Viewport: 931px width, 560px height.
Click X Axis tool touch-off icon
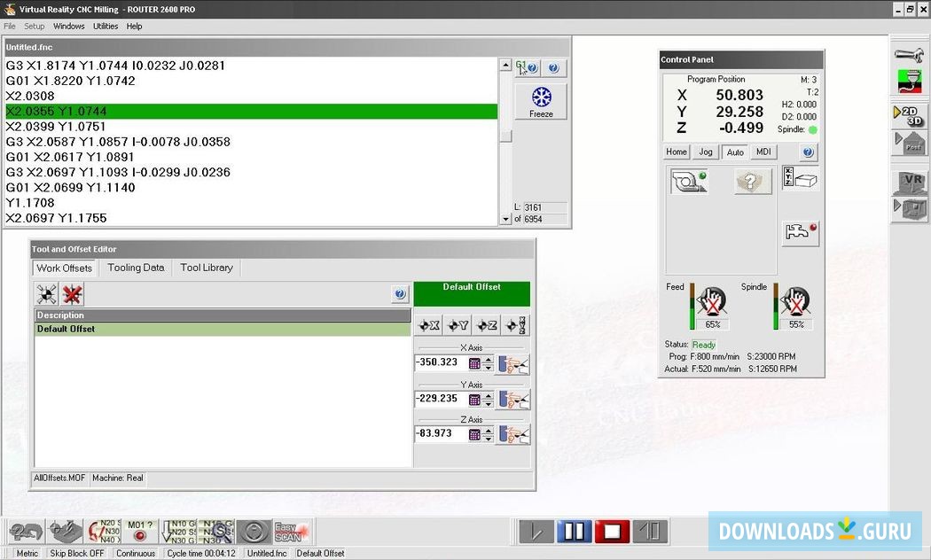click(513, 364)
